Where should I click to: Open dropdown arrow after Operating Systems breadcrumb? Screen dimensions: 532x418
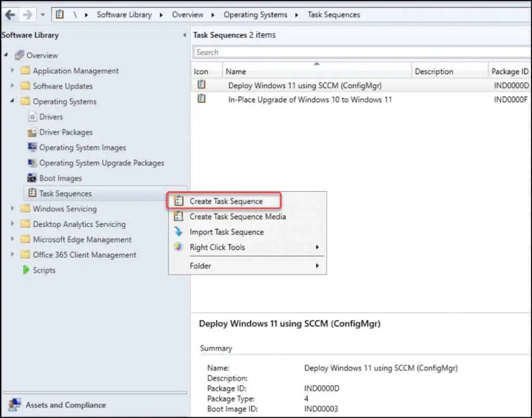point(297,15)
